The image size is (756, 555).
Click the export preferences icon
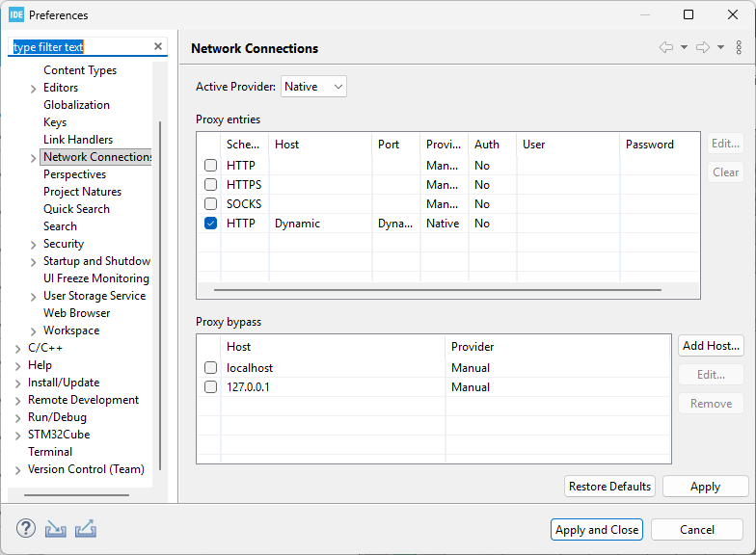tap(86, 528)
